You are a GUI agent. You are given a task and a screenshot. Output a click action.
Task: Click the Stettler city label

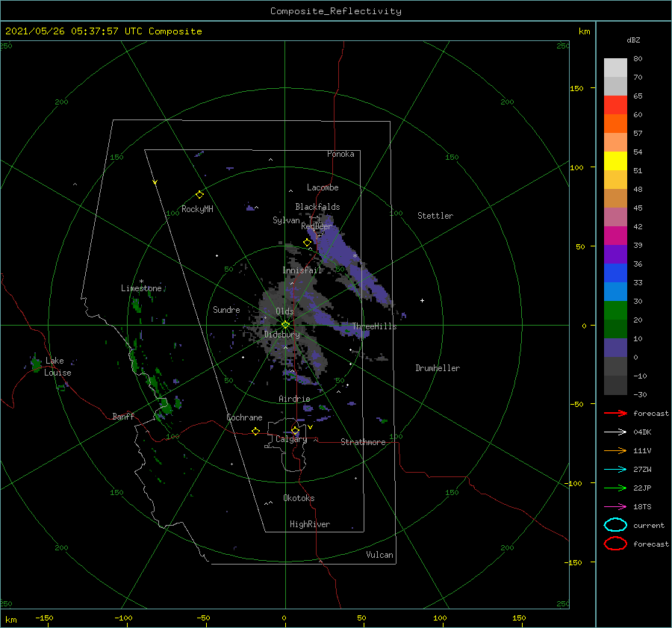pos(435,216)
